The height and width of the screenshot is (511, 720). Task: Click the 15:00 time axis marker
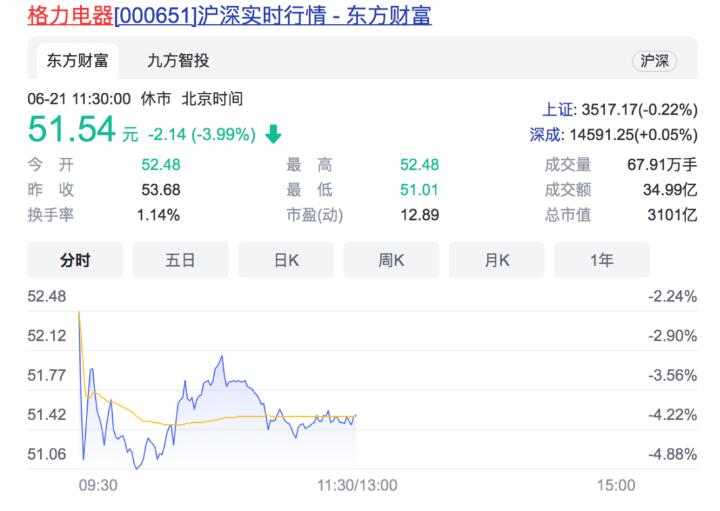[x=615, y=485]
